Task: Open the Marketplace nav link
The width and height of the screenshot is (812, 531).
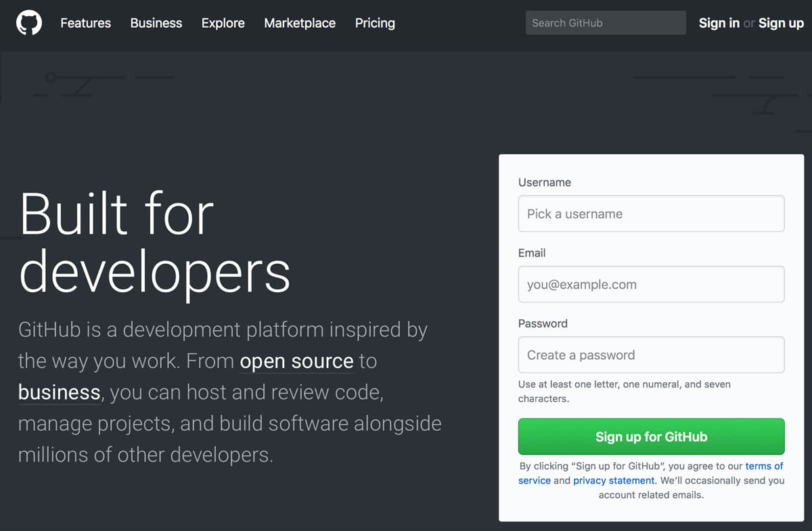Action: 300,23
